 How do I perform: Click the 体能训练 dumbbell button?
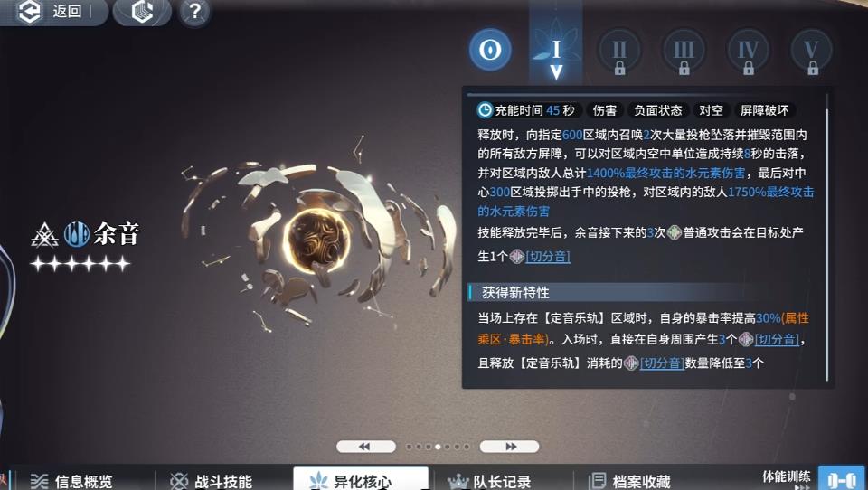842,477
